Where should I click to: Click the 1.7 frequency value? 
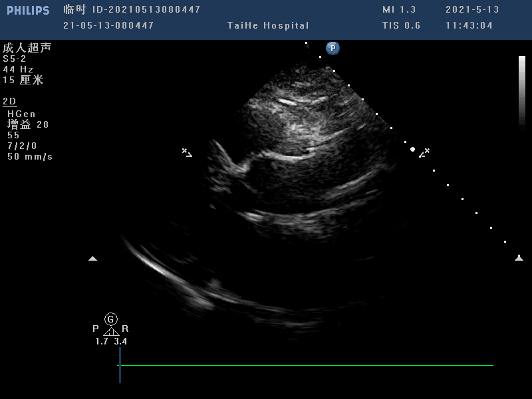coord(102,341)
